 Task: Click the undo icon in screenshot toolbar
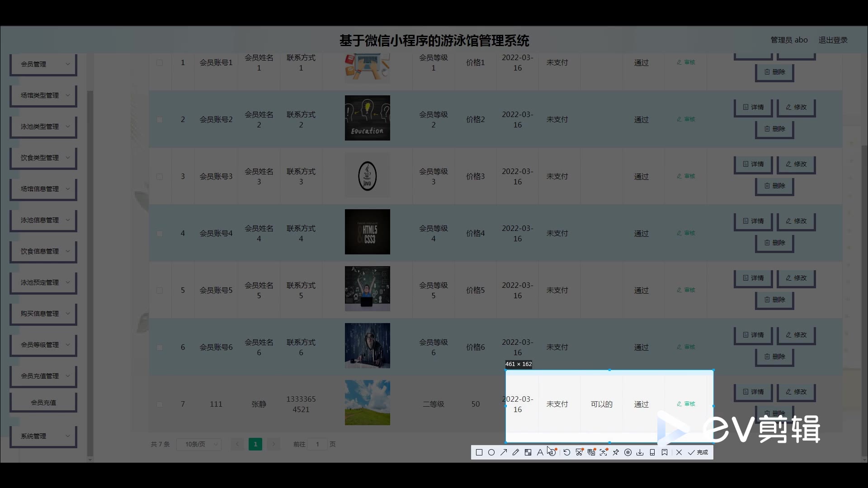coord(567,452)
